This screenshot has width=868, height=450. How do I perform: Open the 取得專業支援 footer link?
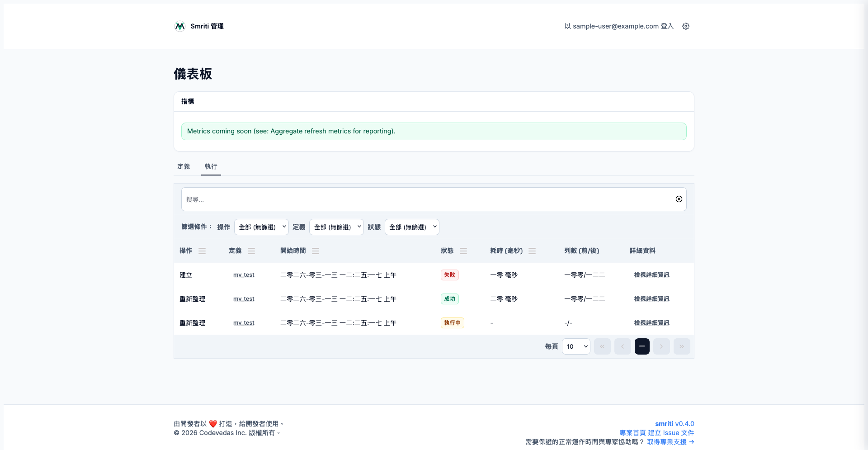670,442
